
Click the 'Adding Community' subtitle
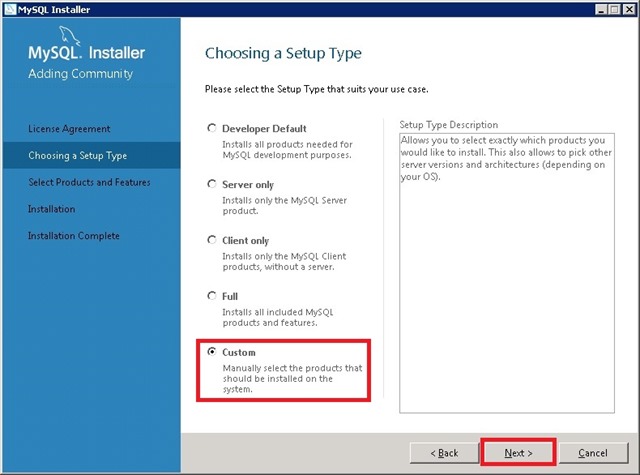80,73
